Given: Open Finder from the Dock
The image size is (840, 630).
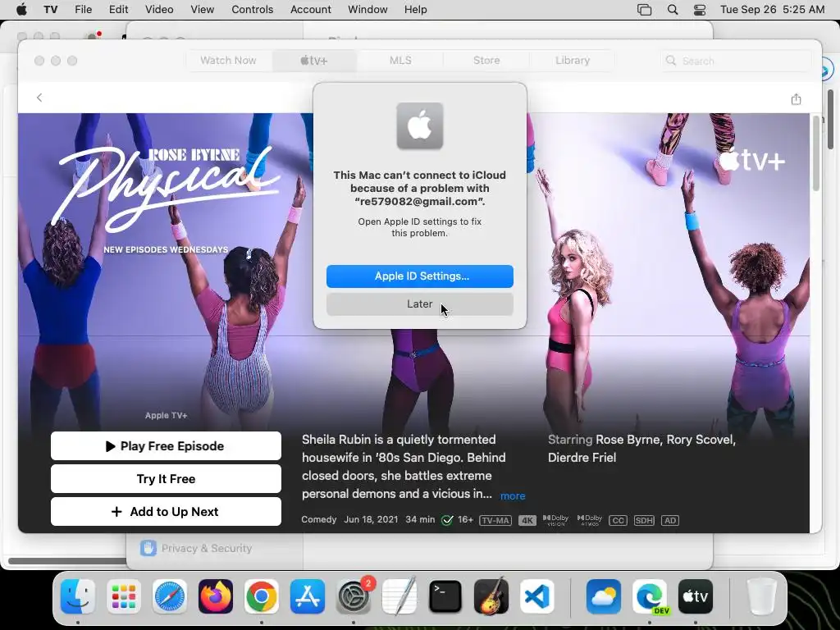Looking at the screenshot, I should pyautogui.click(x=78, y=596).
